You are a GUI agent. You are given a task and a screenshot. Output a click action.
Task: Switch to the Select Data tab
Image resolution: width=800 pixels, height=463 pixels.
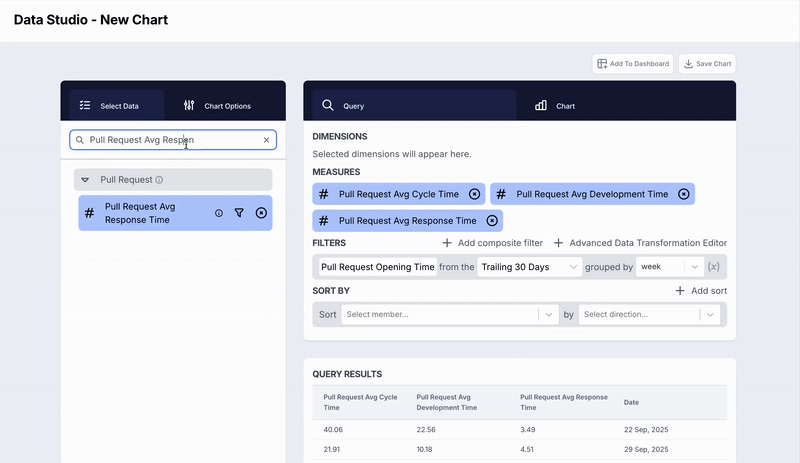click(x=116, y=106)
